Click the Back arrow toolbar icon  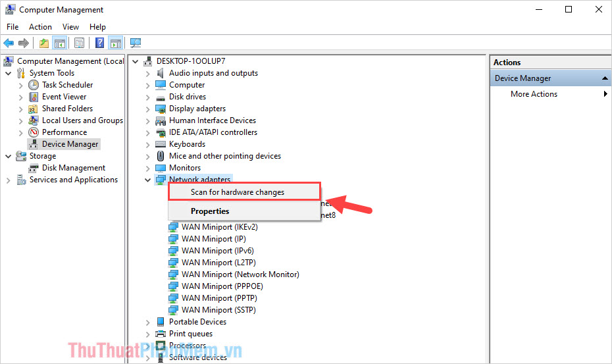pos(9,43)
